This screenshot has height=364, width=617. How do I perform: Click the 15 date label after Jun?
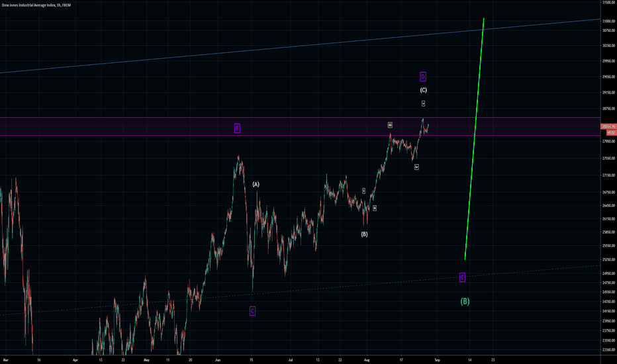pyautogui.click(x=251, y=359)
